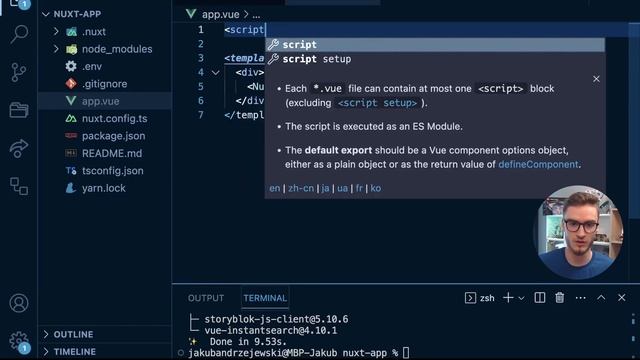Open terminal panel more actions menu
Screen dimensions: 640x360
point(580,298)
